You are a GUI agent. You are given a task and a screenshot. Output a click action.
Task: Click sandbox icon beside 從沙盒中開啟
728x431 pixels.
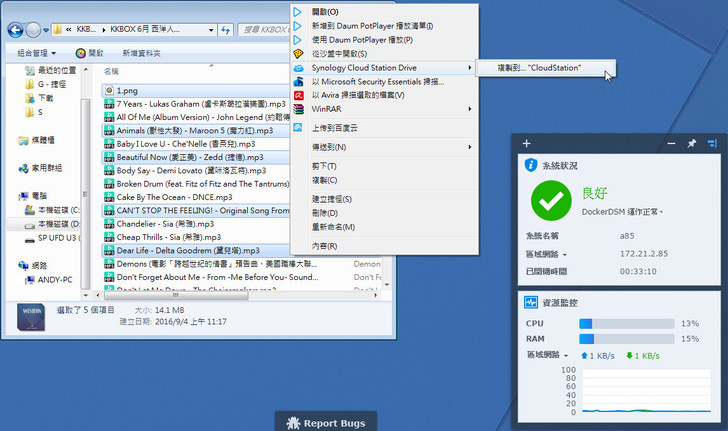(x=298, y=54)
